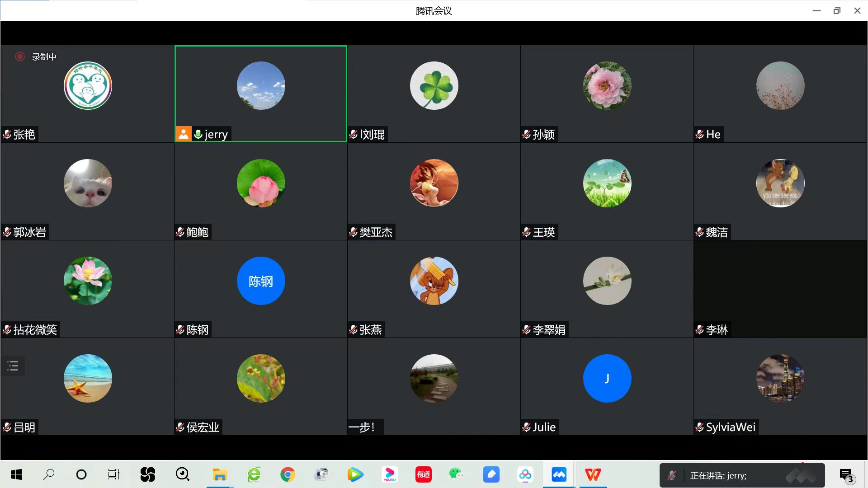This screenshot has width=868, height=488.
Task: Open the side list menu icon
Action: pyautogui.click(x=13, y=366)
